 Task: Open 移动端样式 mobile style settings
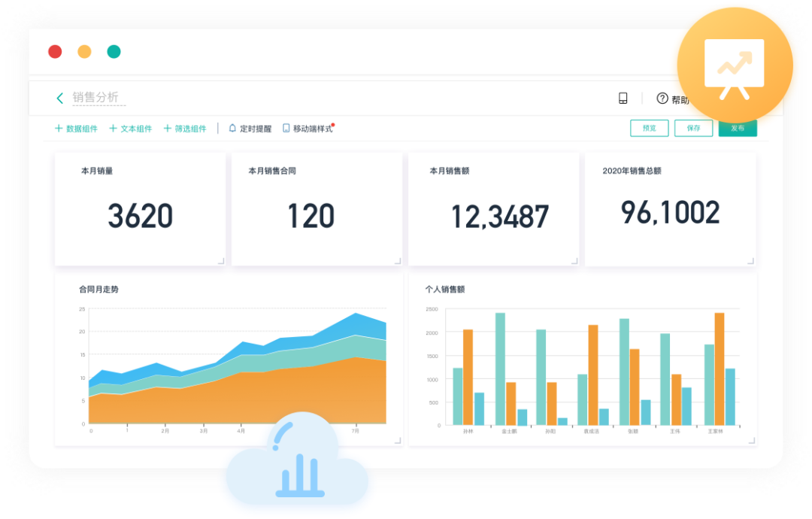308,129
